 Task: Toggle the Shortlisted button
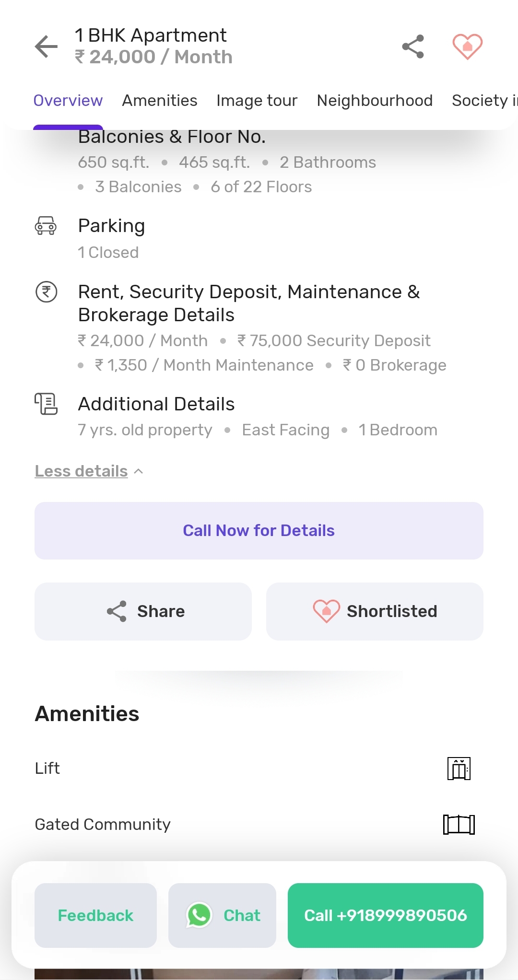pos(375,611)
